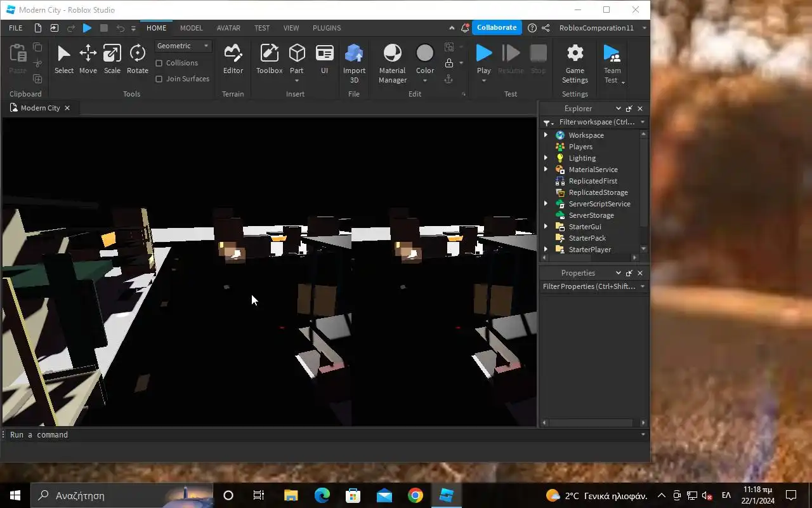Image resolution: width=812 pixels, height=508 pixels.
Task: Open the UI insert tool
Action: tap(324, 60)
